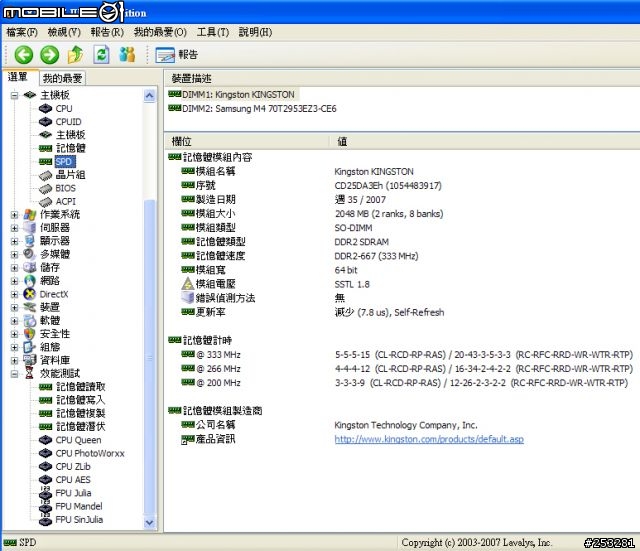
Task: Open the users icon in the toolbar
Action: click(x=127, y=55)
